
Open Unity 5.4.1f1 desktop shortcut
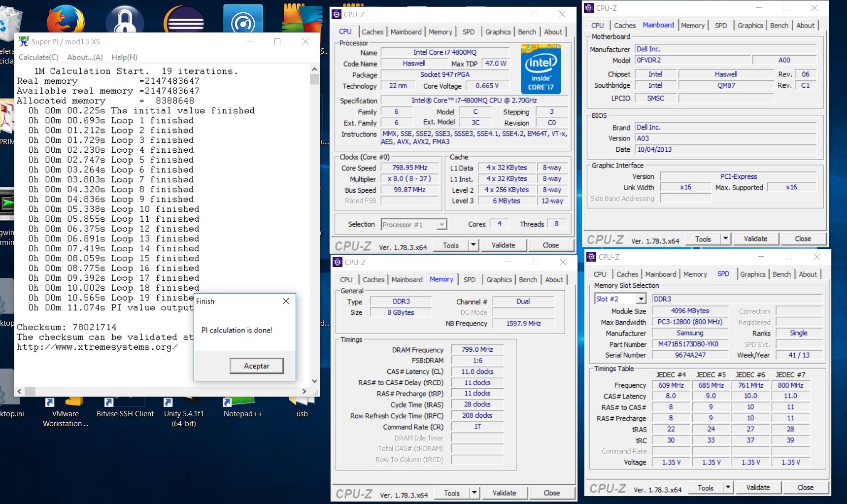(184, 413)
